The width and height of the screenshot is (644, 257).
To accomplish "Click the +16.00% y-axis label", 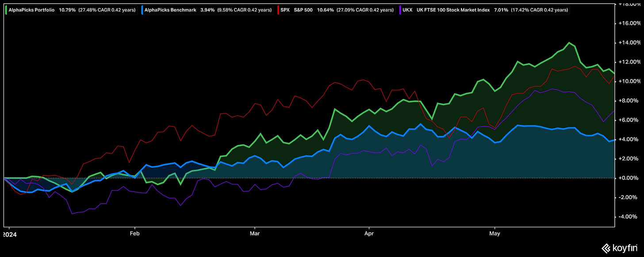I will (x=630, y=23).
